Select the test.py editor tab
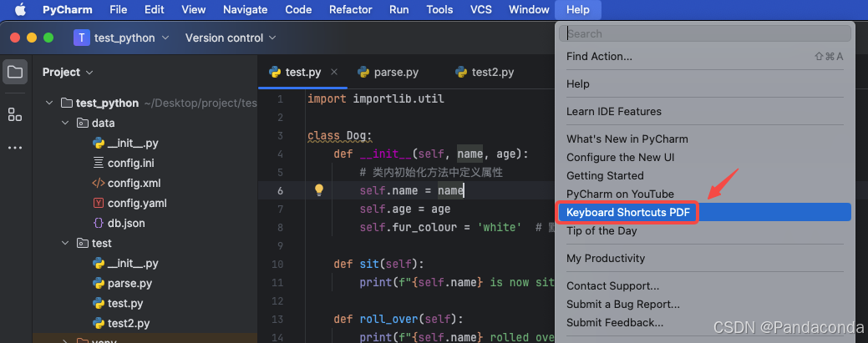Screen dimensions: 868x343 pos(303,72)
